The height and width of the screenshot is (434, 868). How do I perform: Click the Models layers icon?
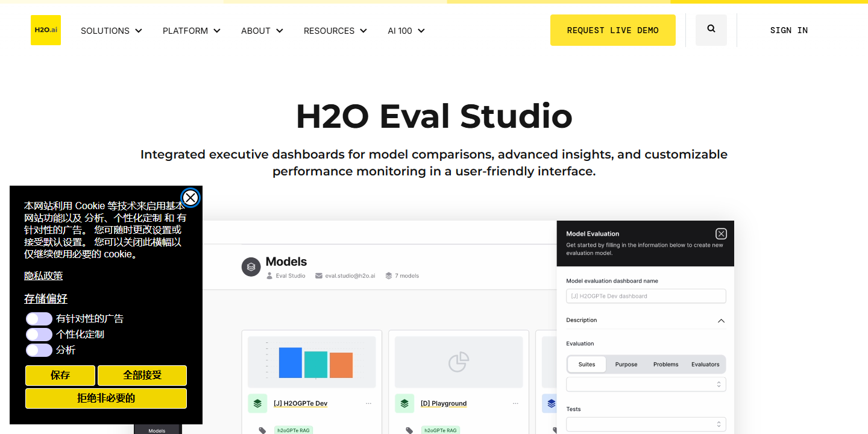pos(251,267)
